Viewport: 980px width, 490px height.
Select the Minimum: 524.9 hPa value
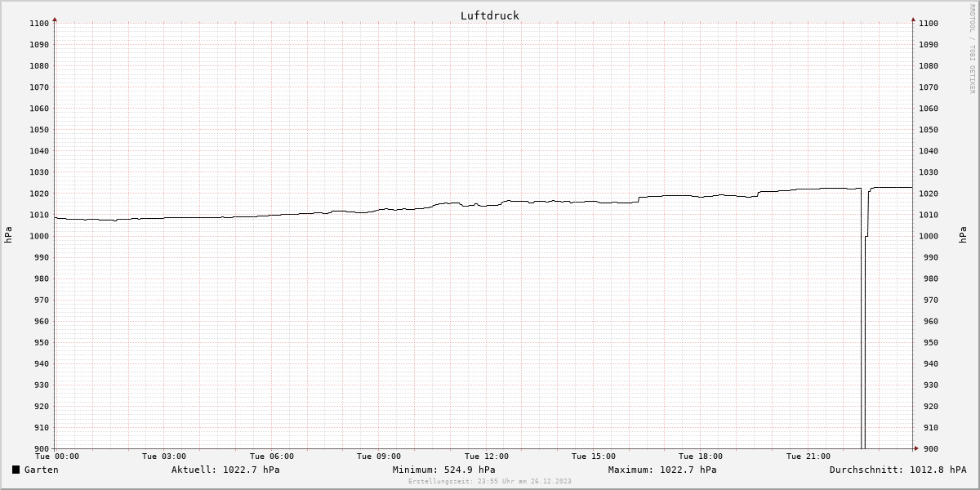coord(443,470)
